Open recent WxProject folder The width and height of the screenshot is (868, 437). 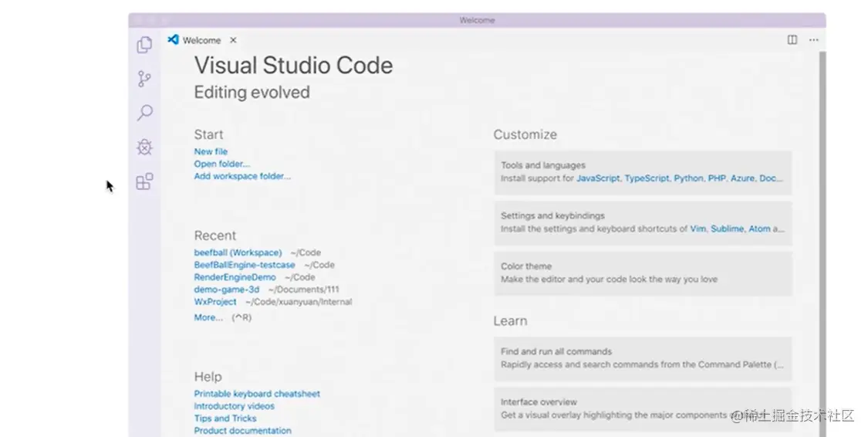pos(214,301)
